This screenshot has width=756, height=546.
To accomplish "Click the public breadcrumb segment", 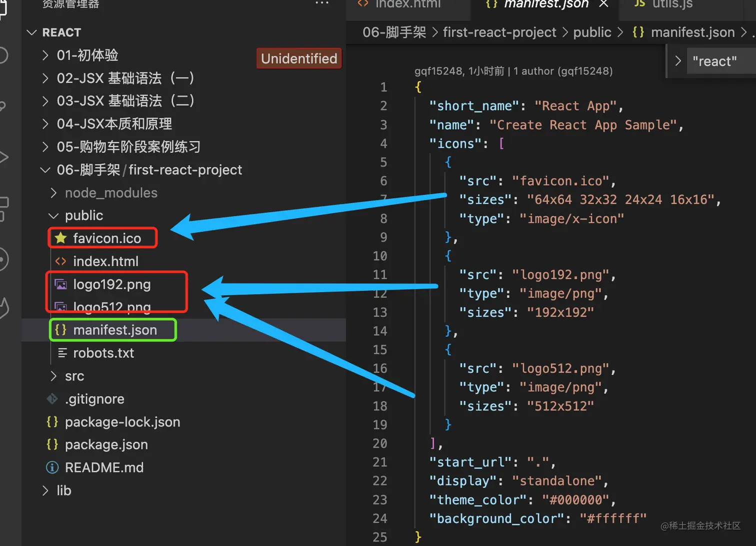I will pyautogui.click(x=592, y=33).
